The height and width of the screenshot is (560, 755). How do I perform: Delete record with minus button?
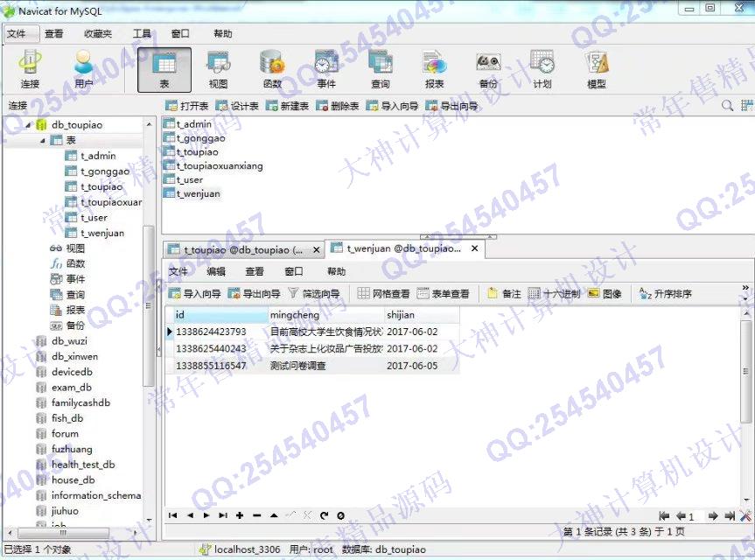coord(256,515)
